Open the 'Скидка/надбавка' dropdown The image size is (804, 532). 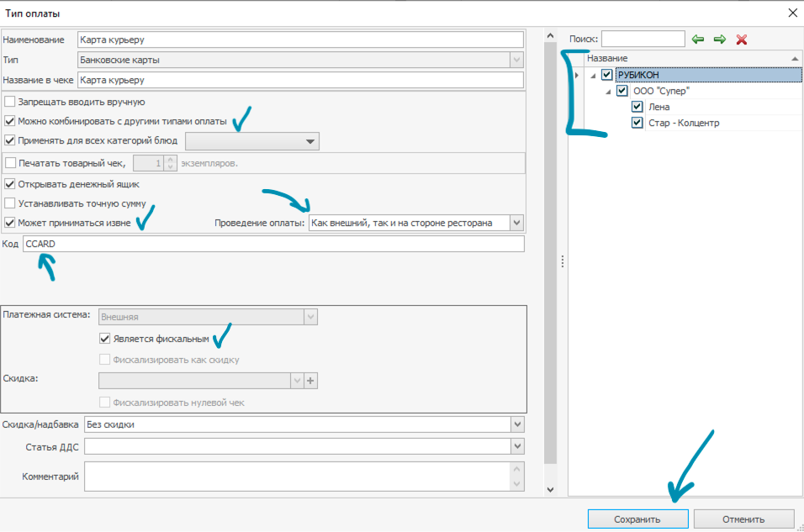[517, 424]
